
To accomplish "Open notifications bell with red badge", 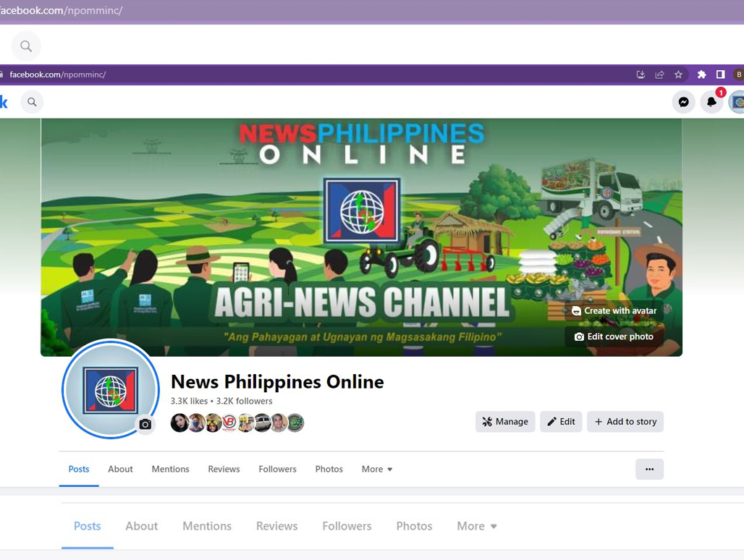I will pyautogui.click(x=711, y=102).
